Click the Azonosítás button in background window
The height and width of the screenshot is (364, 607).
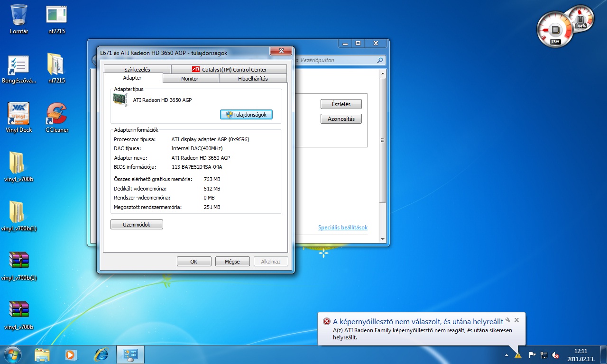[x=341, y=119]
